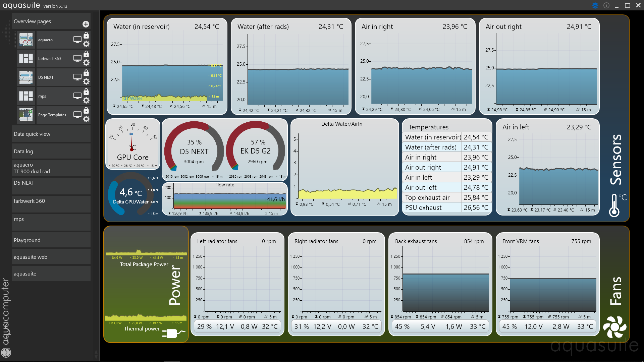The height and width of the screenshot is (362, 644).
Task: Open gear settings for D5 NEXT page
Action: click(86, 81)
